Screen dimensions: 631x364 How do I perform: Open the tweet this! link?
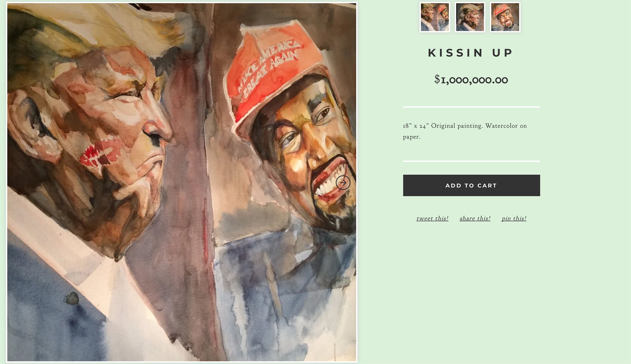click(432, 218)
